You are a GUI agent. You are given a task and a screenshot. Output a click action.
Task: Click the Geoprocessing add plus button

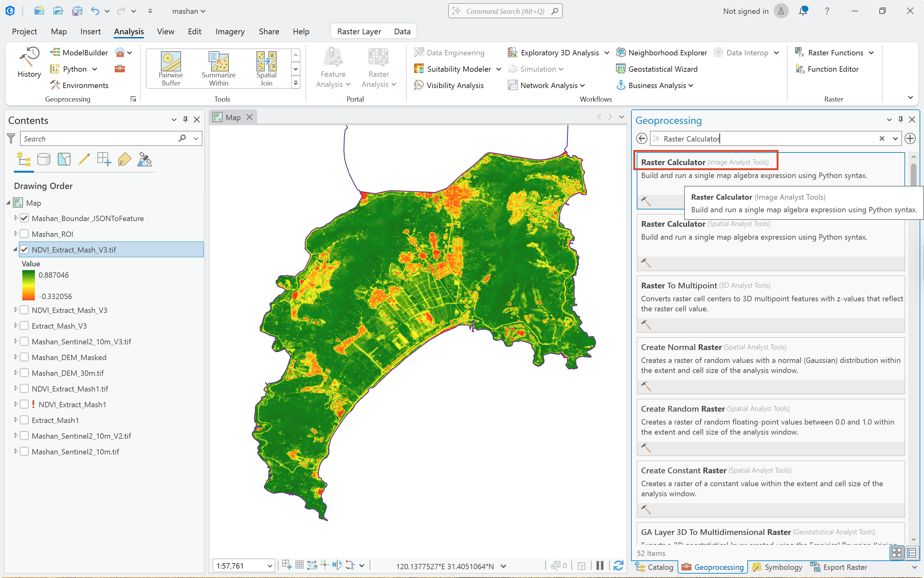point(910,138)
